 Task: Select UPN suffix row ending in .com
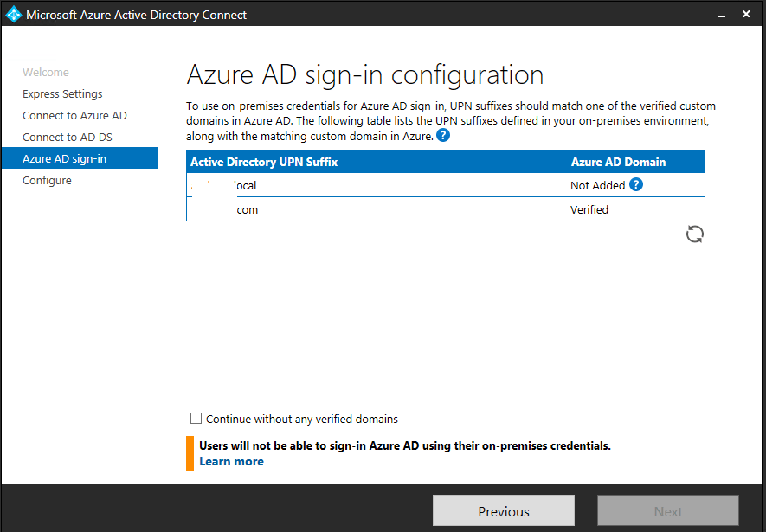[446, 209]
